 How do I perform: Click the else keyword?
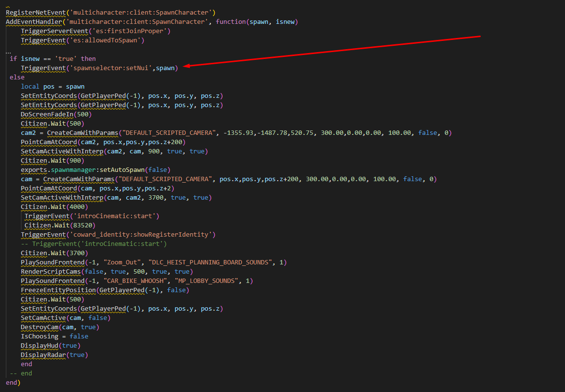pyautogui.click(x=18, y=77)
